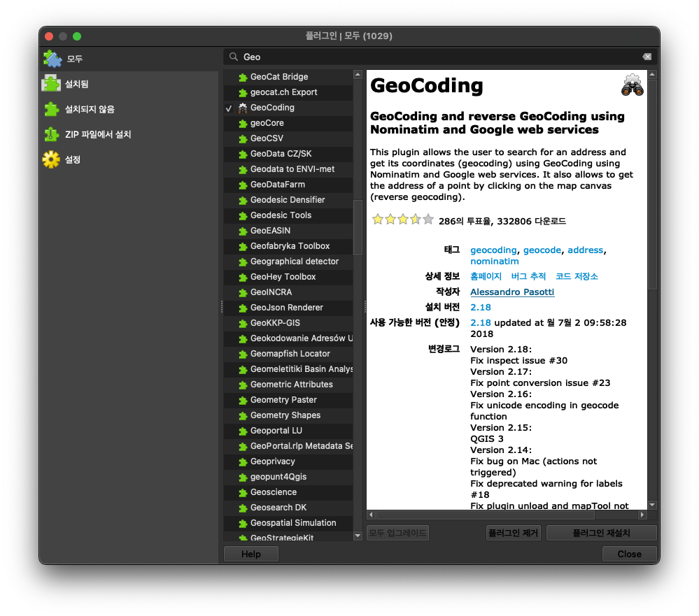Click the Geographical detector plugin icon
This screenshot has width=699, height=616.
pos(243,262)
